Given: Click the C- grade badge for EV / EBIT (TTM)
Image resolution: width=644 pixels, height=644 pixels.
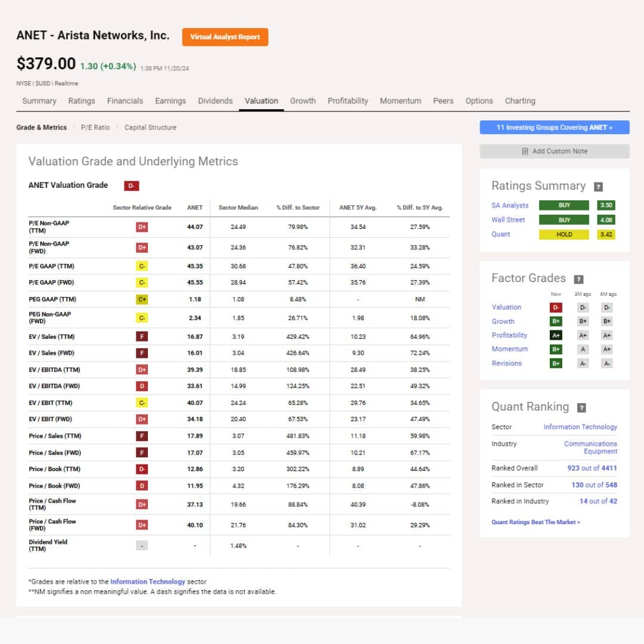Looking at the screenshot, I should tap(142, 403).
